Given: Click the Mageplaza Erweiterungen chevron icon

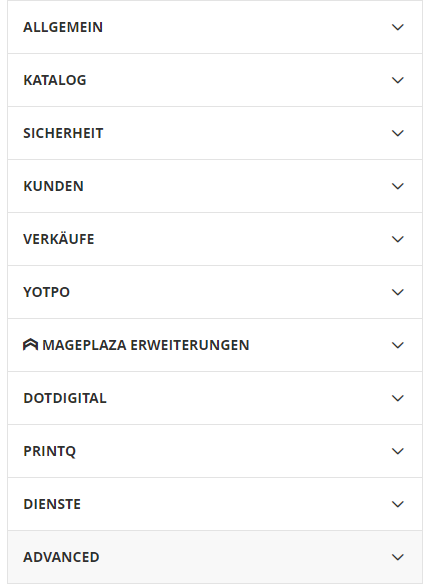Looking at the screenshot, I should pos(398,345).
